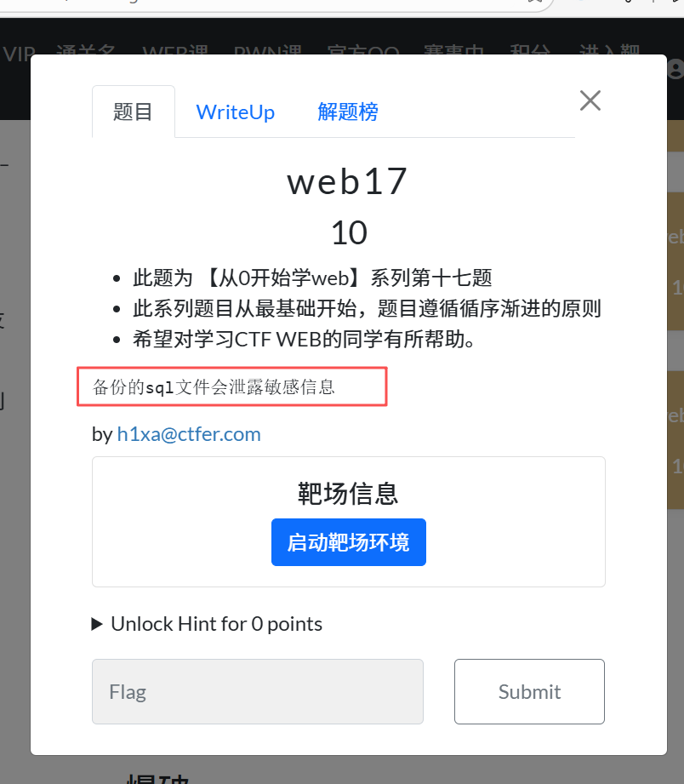684x784 pixels.
Task: Submit the flag answer
Action: [x=530, y=691]
